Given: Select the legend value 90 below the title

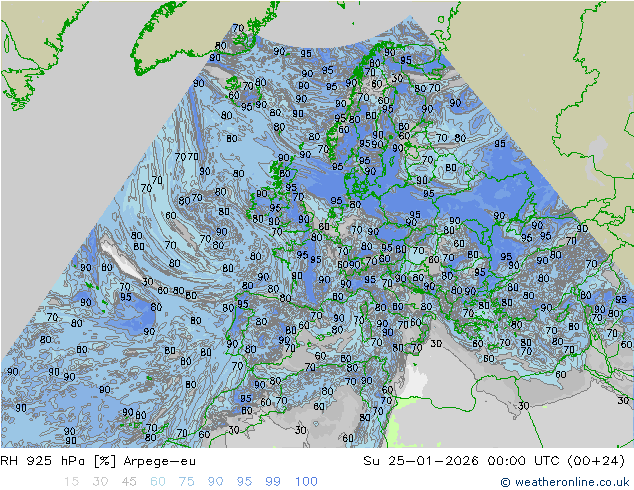Looking at the screenshot, I should 215,482.
